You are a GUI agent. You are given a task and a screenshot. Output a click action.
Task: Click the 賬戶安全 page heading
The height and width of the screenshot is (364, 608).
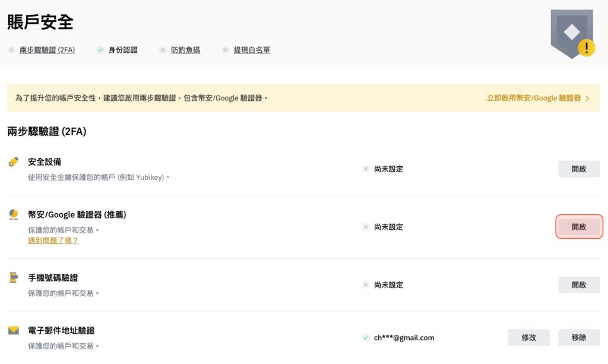[40, 22]
